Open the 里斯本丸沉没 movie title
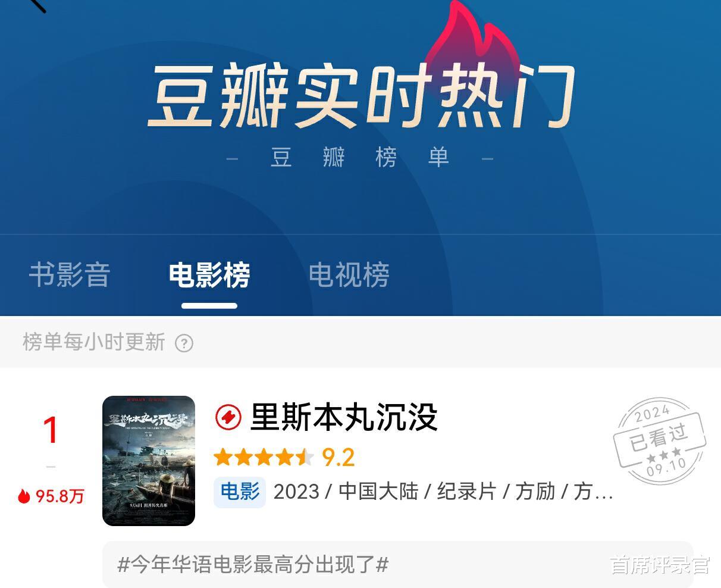The width and height of the screenshot is (721, 588). pyautogui.click(x=344, y=417)
